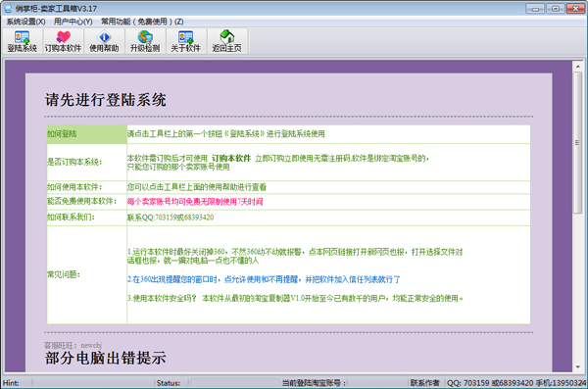Click the bold 订购本软件 link in table
This screenshot has width=588, height=389.
click(231, 159)
